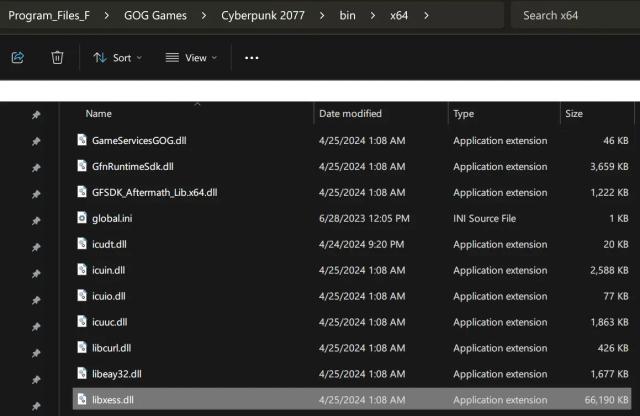This screenshot has height=416, width=640.
Task: Click the 1,863 KB size cell
Action: (609, 322)
